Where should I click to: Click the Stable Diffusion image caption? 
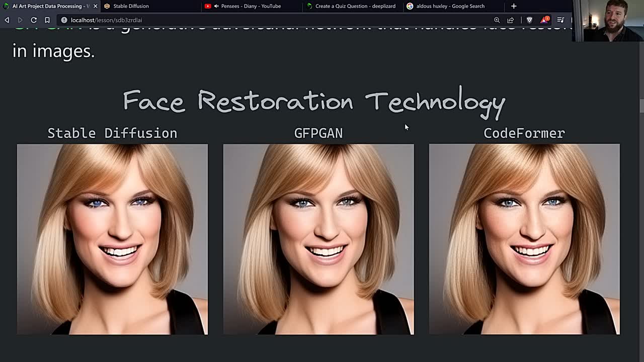112,133
